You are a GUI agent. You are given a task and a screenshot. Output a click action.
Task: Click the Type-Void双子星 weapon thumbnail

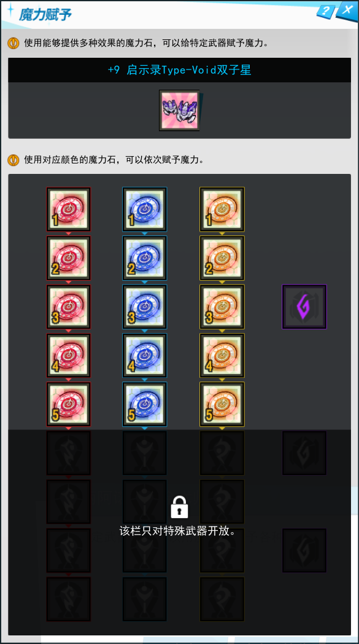(x=179, y=111)
